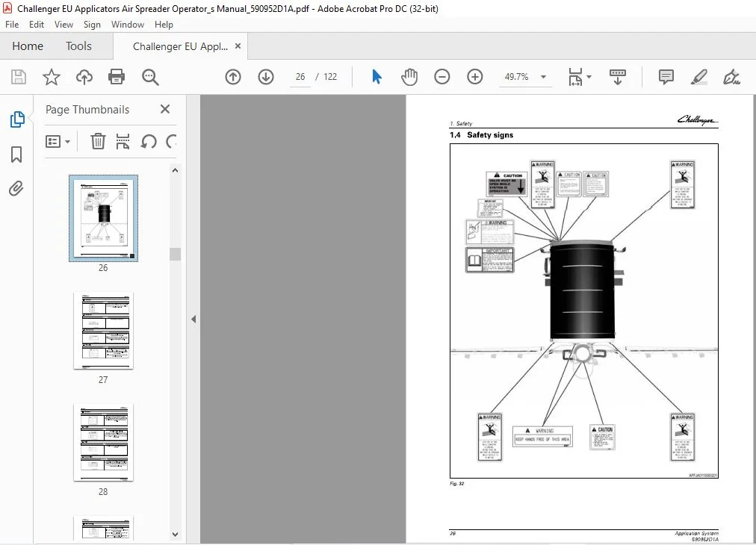This screenshot has height=545, width=756.
Task: Open thumbnails options dropdown menu
Action: pyautogui.click(x=58, y=141)
